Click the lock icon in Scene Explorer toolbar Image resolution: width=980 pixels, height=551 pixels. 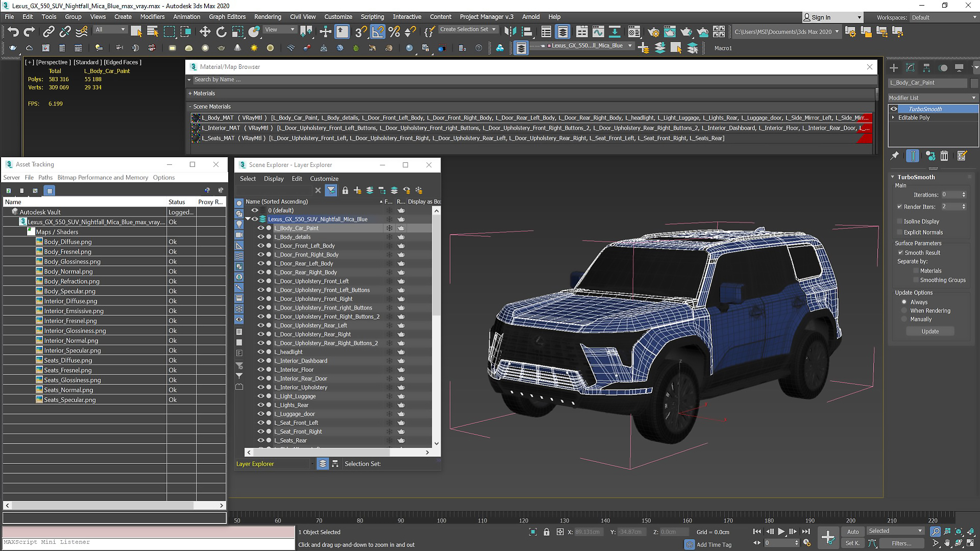tap(345, 190)
